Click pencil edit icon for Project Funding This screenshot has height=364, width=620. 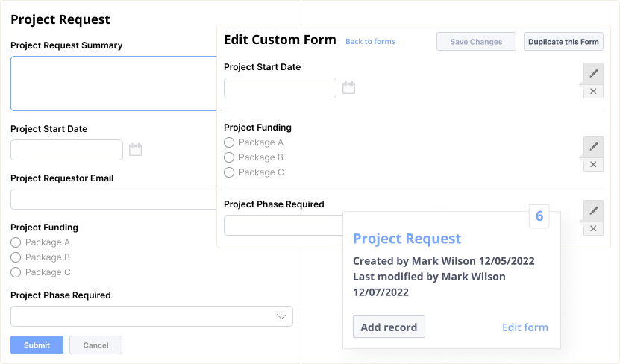click(593, 146)
